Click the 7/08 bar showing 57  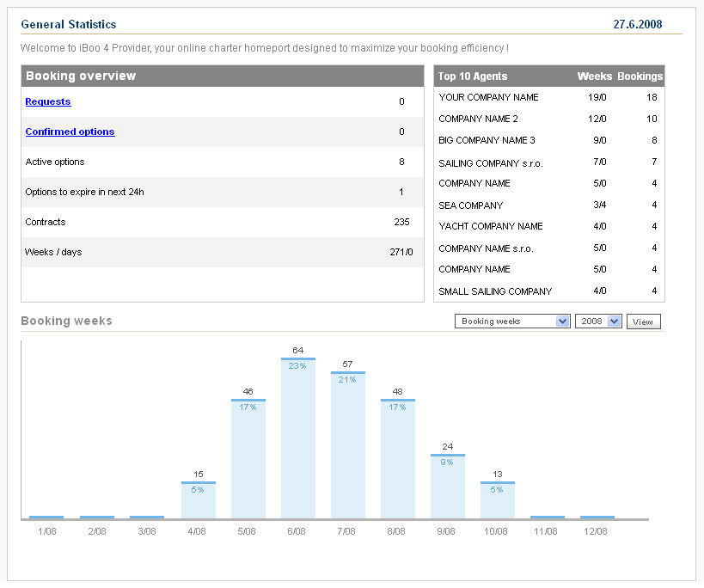347,445
